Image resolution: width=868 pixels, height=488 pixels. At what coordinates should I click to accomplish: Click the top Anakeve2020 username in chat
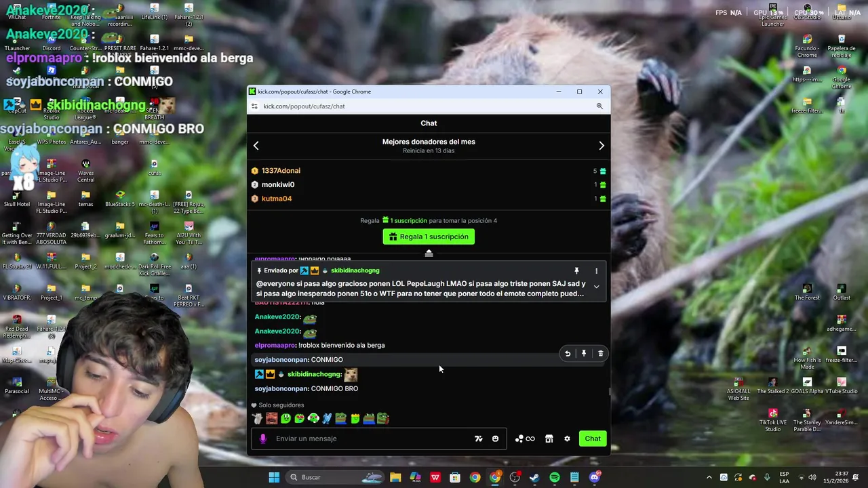point(277,317)
